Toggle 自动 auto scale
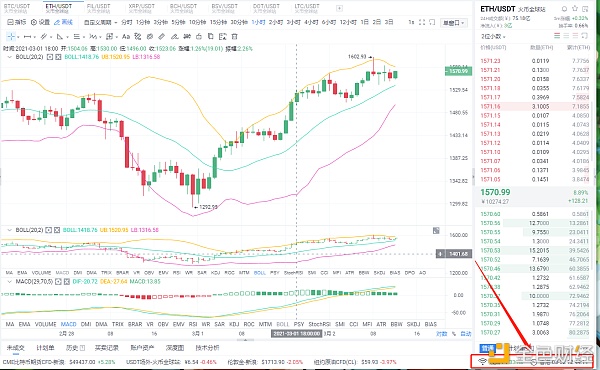The image size is (600, 370). click(x=466, y=334)
